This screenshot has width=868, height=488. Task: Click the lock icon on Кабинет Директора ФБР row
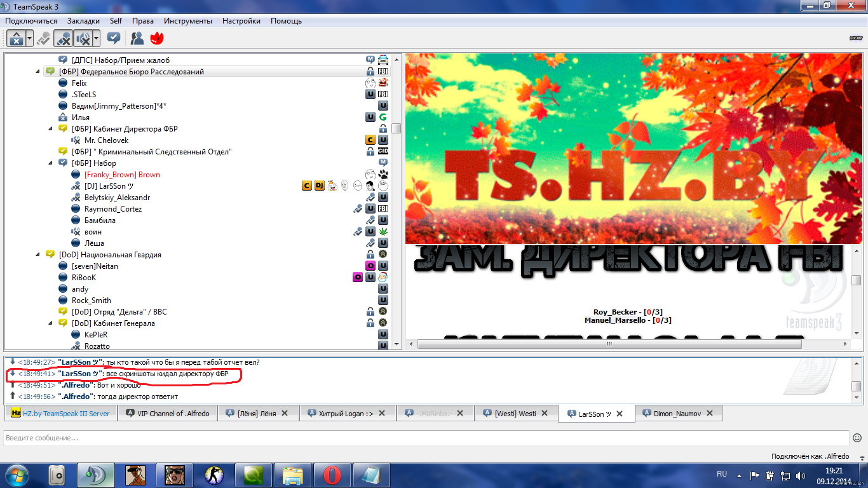383,129
